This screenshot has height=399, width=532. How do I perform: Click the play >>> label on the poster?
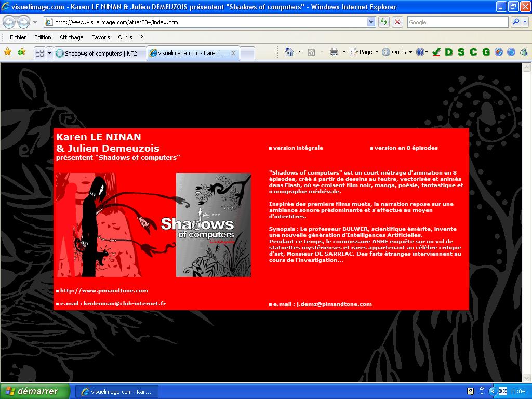211,215
